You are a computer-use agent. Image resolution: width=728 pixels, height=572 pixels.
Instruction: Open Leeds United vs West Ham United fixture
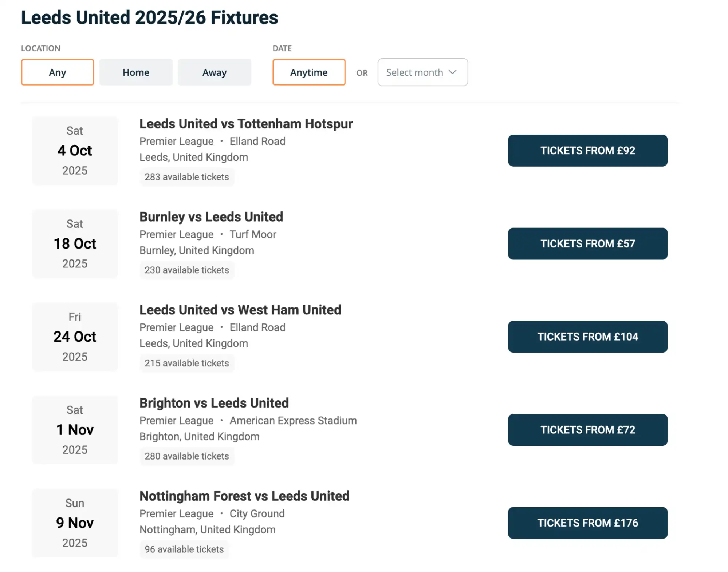pyautogui.click(x=240, y=310)
